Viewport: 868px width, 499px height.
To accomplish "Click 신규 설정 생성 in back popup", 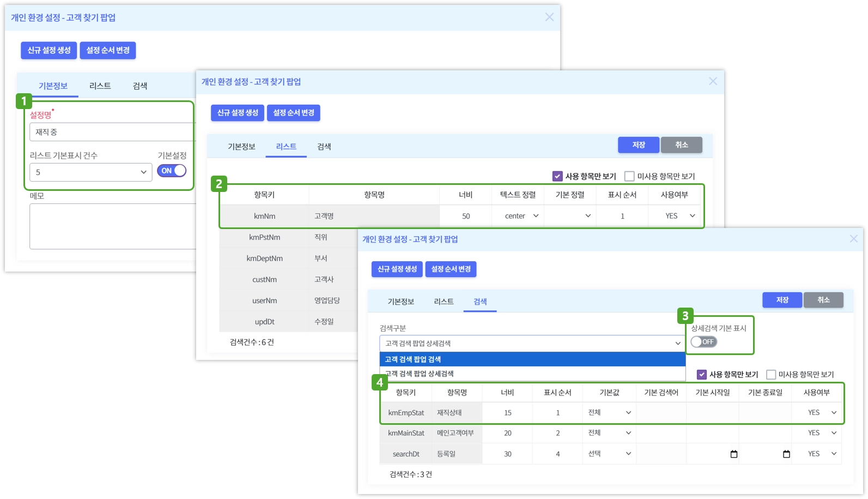I will [x=49, y=50].
